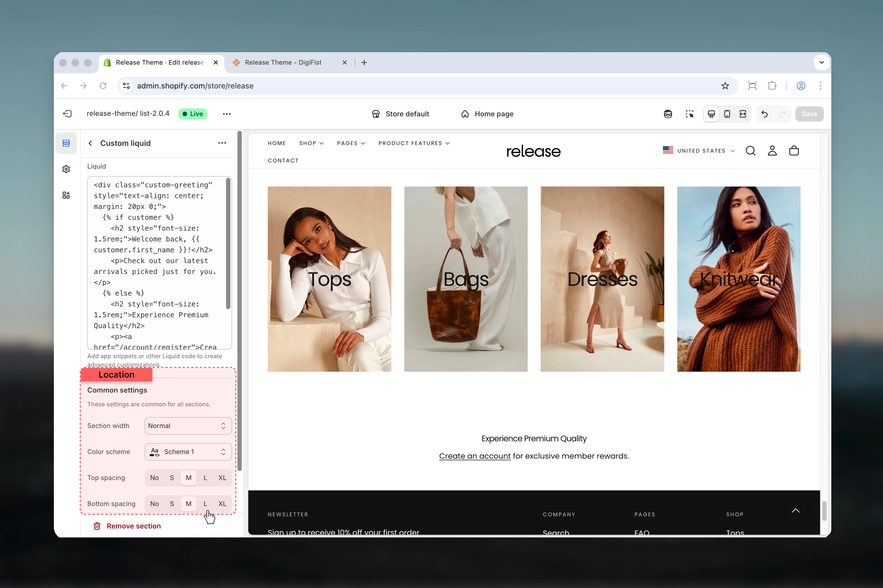Bookmark this page with star icon
Image resolution: width=883 pixels, height=588 pixels.
[725, 86]
